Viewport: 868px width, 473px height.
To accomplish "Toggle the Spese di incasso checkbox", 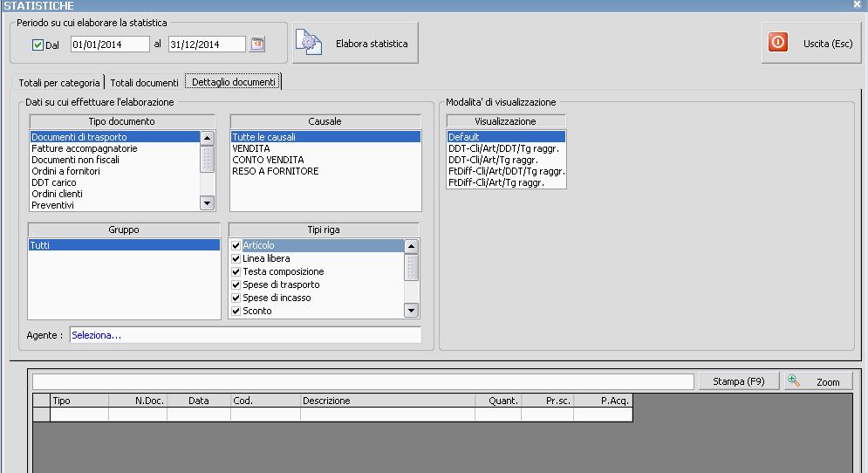I will coord(236,298).
